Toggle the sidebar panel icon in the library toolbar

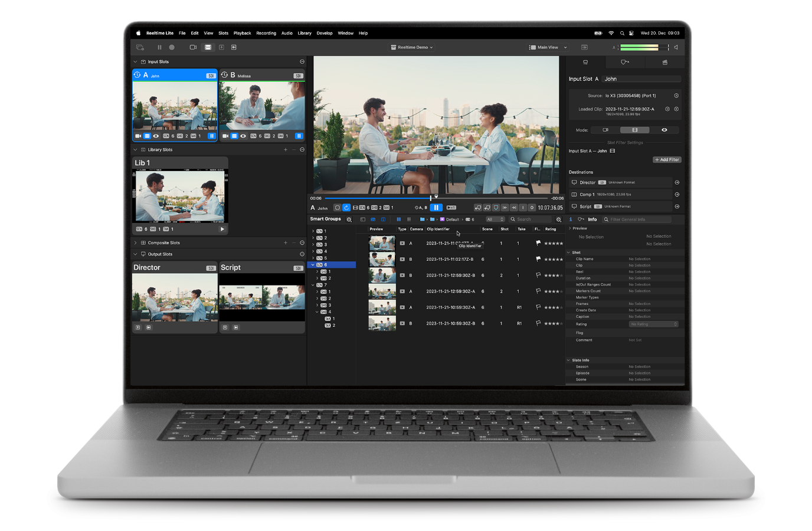coord(363,219)
